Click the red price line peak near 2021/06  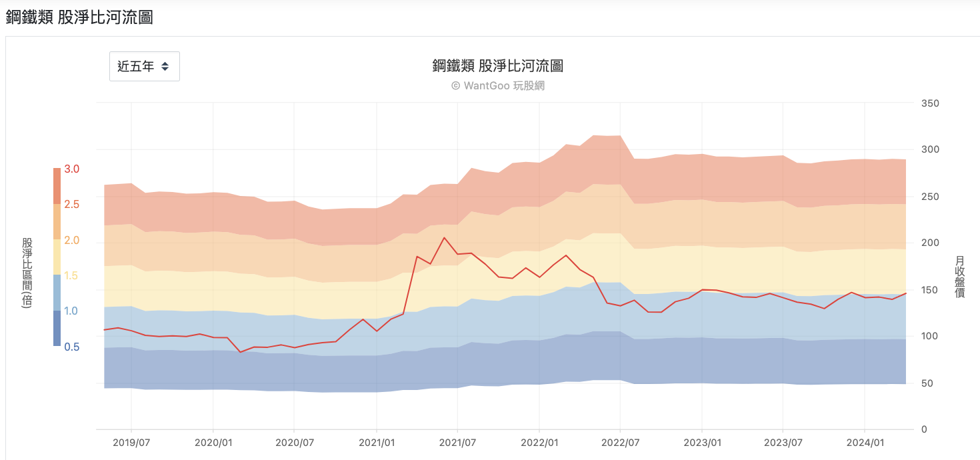tap(444, 237)
